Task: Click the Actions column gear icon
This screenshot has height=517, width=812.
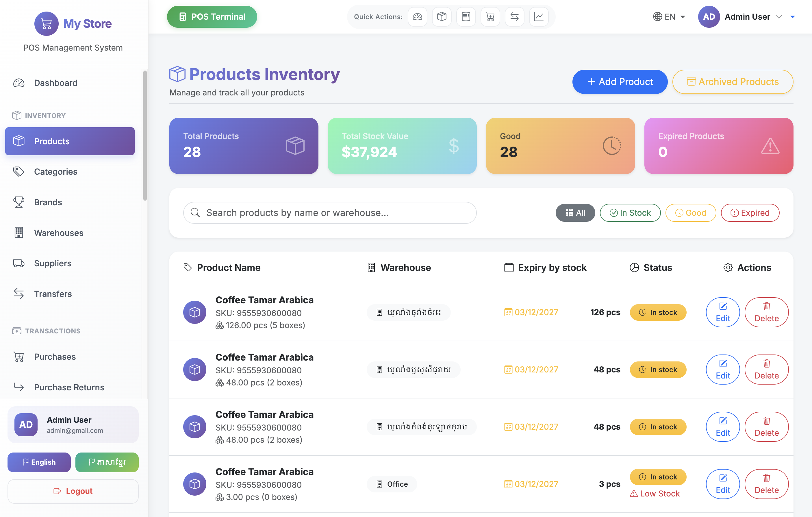Action: point(728,268)
